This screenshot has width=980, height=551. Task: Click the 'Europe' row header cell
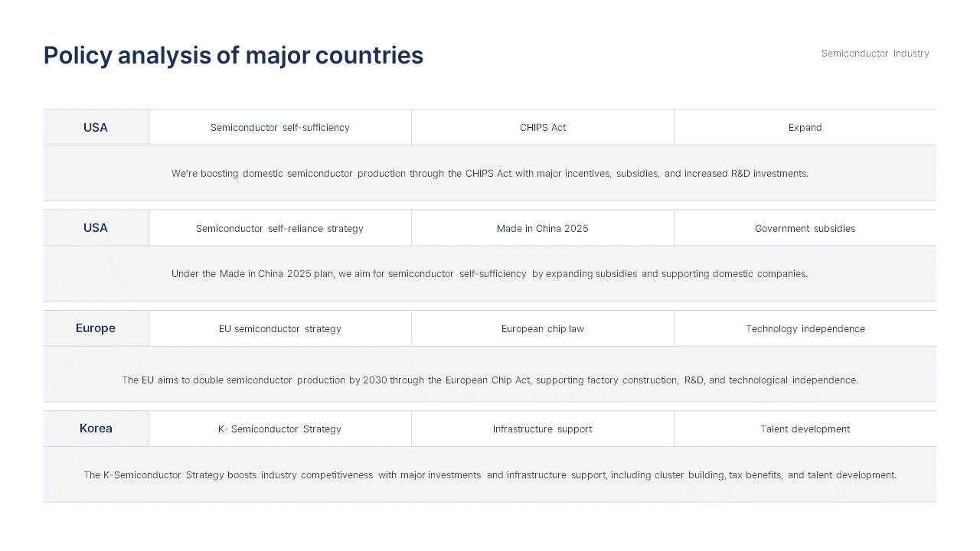tap(96, 328)
